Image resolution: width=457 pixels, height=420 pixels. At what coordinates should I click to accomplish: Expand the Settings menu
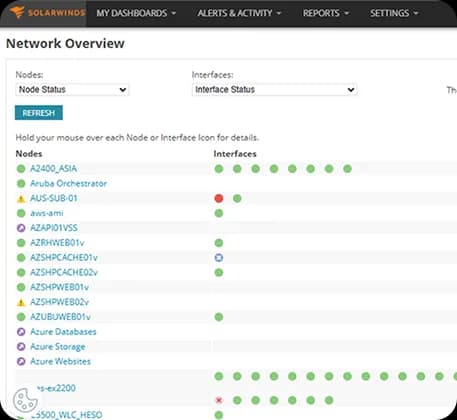click(x=394, y=13)
